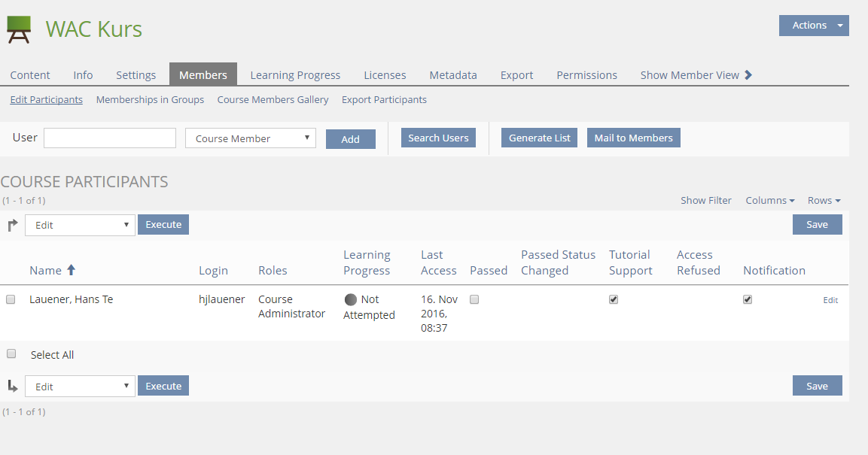The height and width of the screenshot is (455, 868).
Task: Expand the Actions dropdown menu
Action: 814,26
